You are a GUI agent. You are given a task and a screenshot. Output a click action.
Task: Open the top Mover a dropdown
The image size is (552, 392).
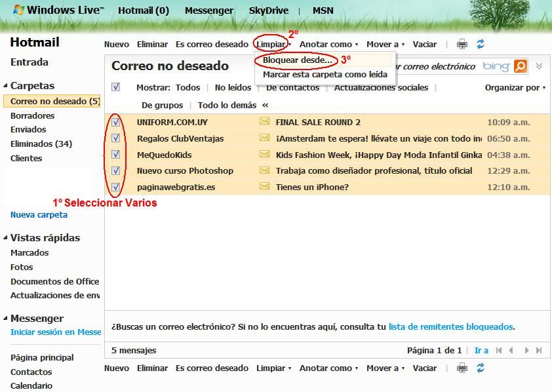point(385,45)
